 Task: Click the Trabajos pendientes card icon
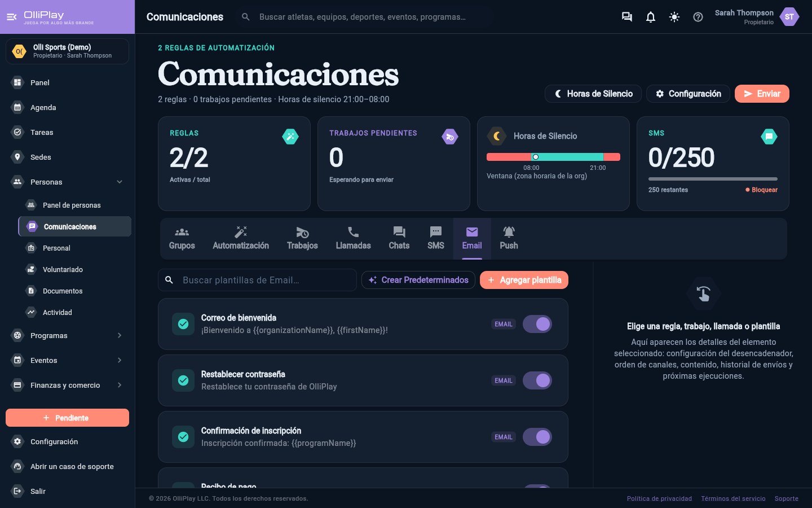point(450,136)
